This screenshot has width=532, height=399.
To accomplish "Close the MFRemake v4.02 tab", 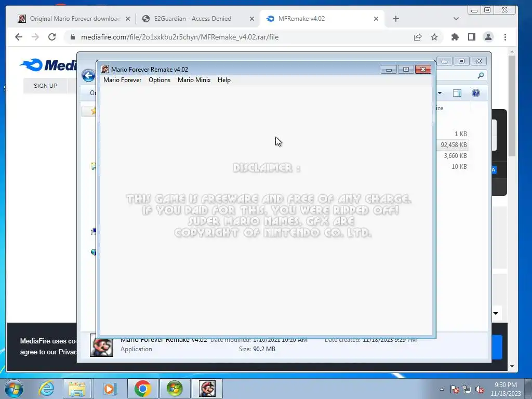I will [376, 19].
